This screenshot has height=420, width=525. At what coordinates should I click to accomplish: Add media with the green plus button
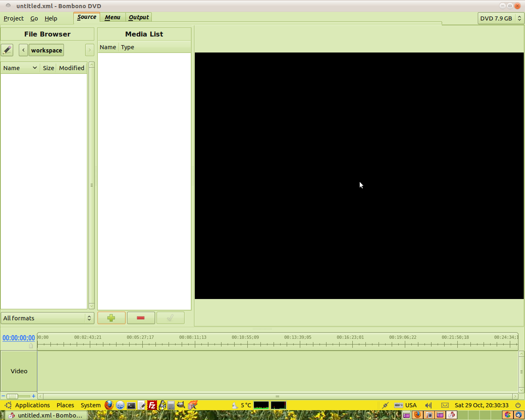[x=111, y=318]
